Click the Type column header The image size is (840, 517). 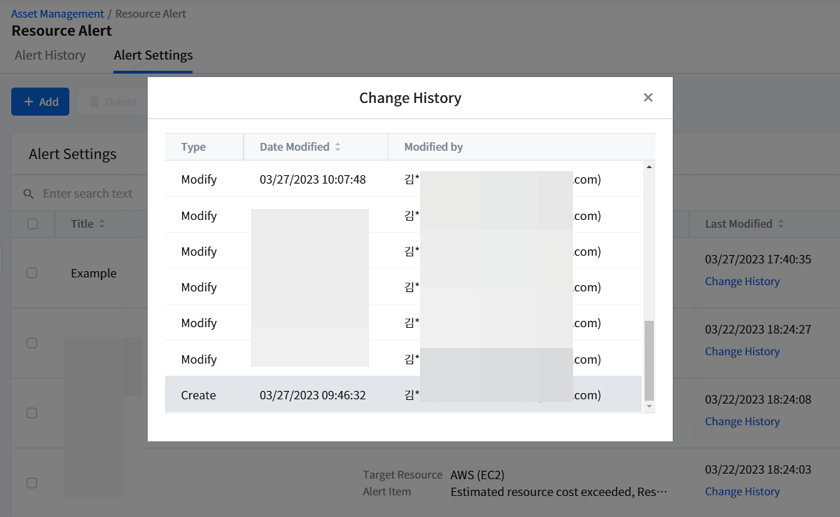pyautogui.click(x=194, y=147)
